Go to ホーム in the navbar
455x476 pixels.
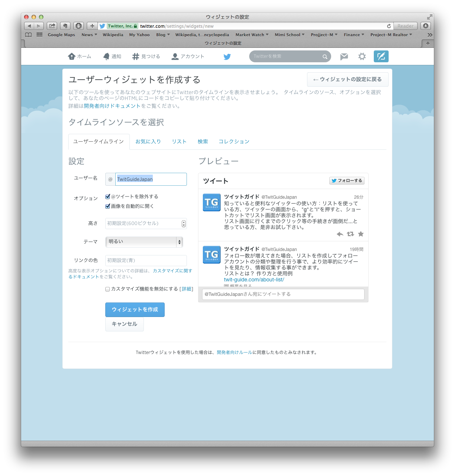[x=79, y=56]
